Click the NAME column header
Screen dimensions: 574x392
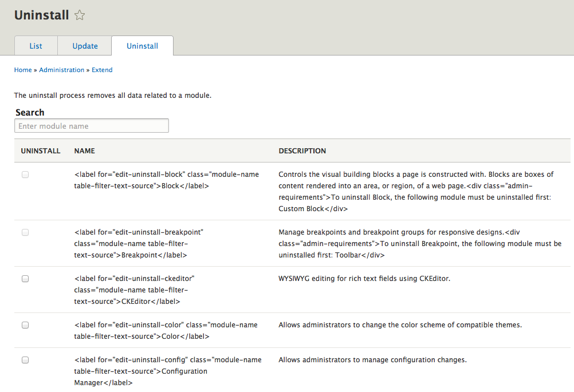click(x=85, y=151)
